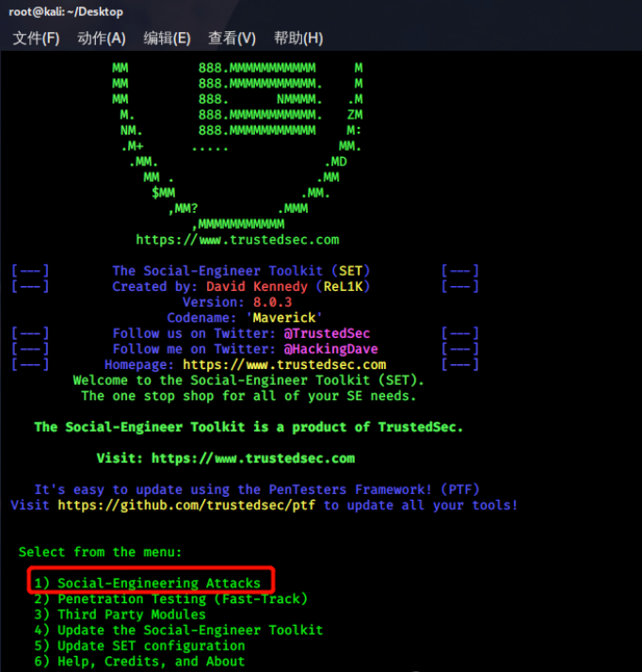Click menu option 1) Social-Engineering Attacks
The width and height of the screenshot is (642, 672).
point(148,584)
